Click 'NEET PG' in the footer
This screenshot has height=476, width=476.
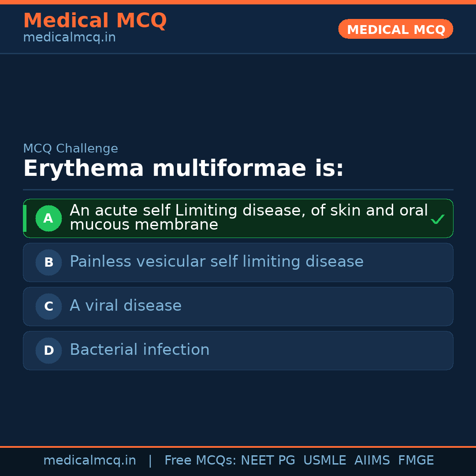268,461
